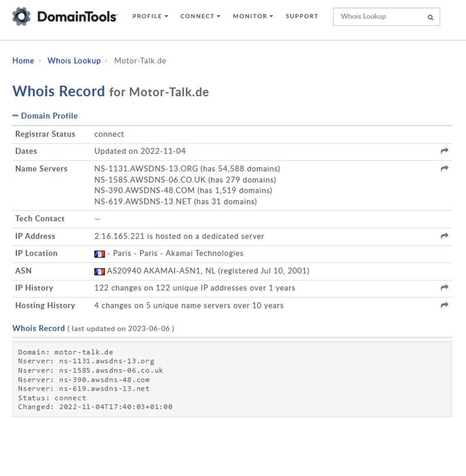Image resolution: width=466 pixels, height=476 pixels.
Task: Click the Hosting History arrow icon
Action: 444,305
